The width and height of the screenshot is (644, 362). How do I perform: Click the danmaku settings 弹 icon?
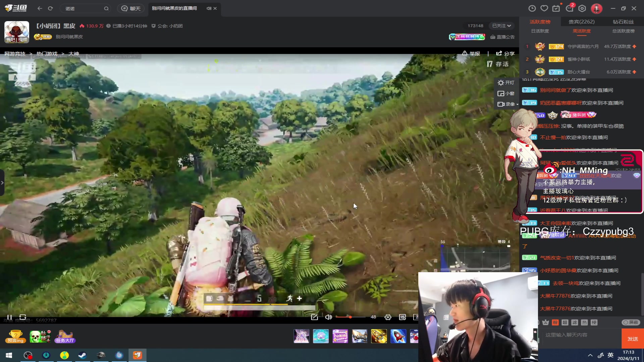pyautogui.click(x=402, y=317)
